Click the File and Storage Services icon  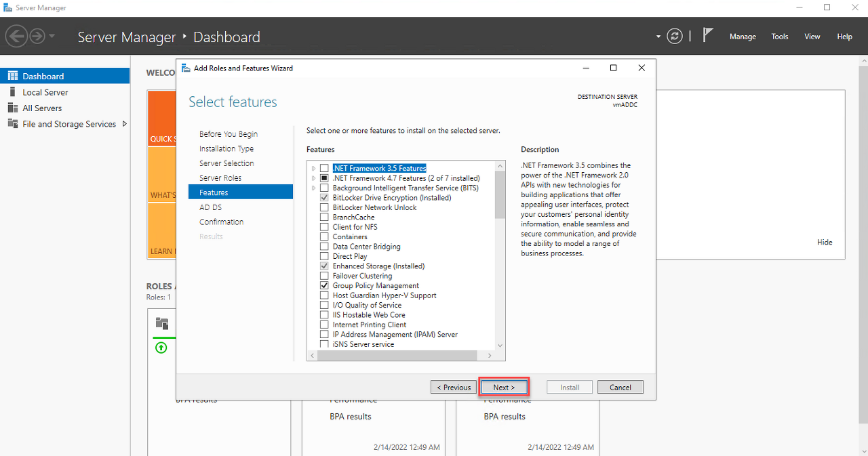coord(12,123)
